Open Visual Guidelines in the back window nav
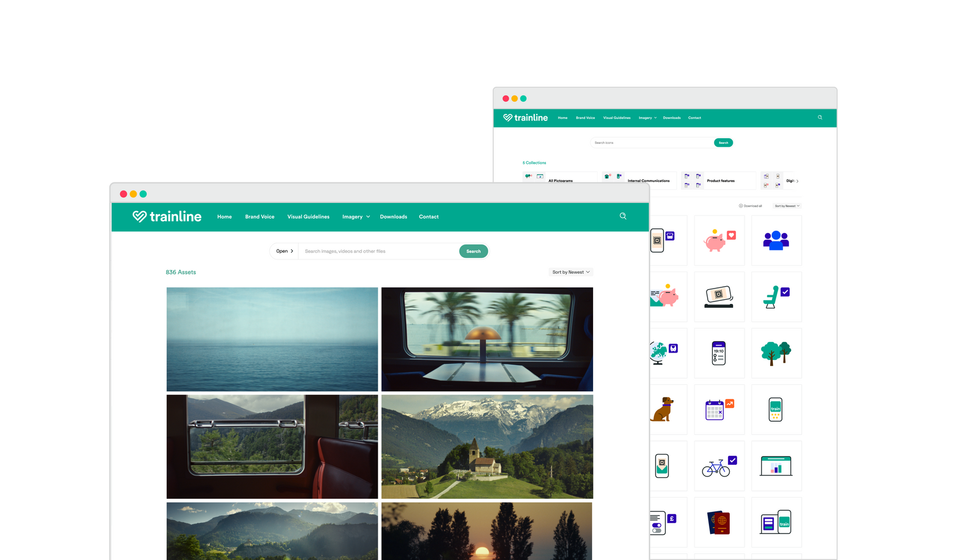This screenshot has height=560, width=964. (617, 118)
